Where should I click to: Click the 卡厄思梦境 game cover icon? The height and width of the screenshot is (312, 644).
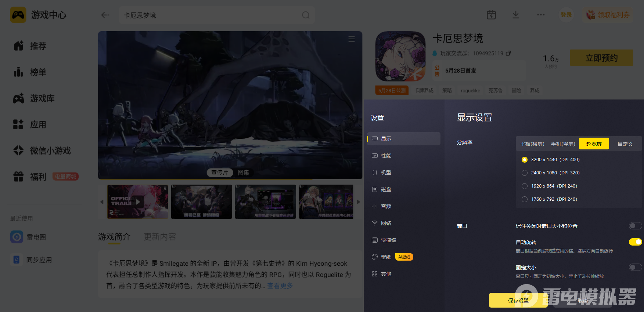(x=400, y=56)
